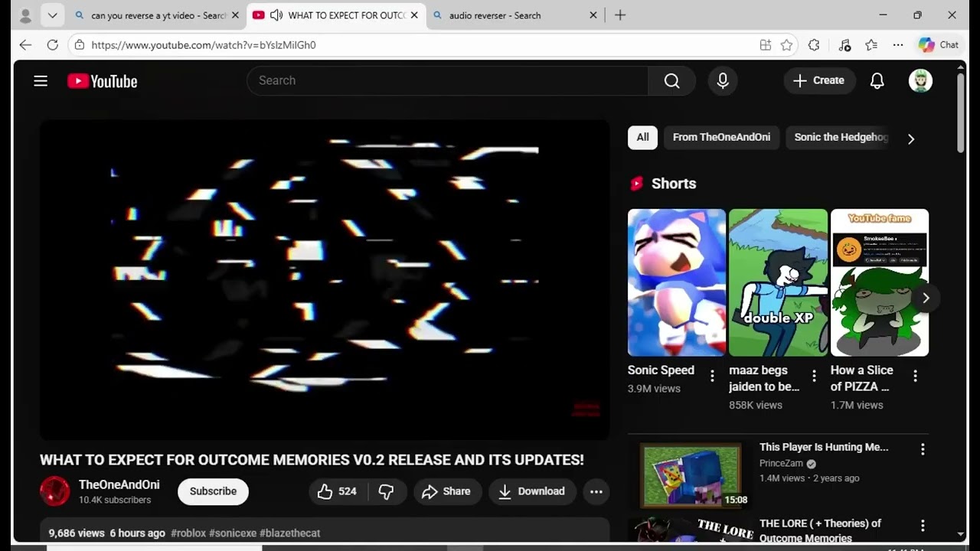Image resolution: width=980 pixels, height=551 pixels.
Task: Open options for maaz begs jaiden short
Action: (814, 376)
